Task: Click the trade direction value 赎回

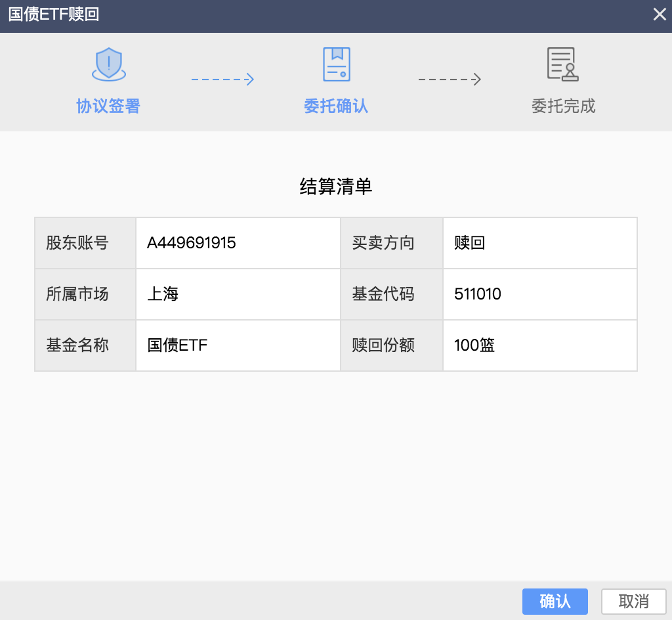Action: pos(470,243)
